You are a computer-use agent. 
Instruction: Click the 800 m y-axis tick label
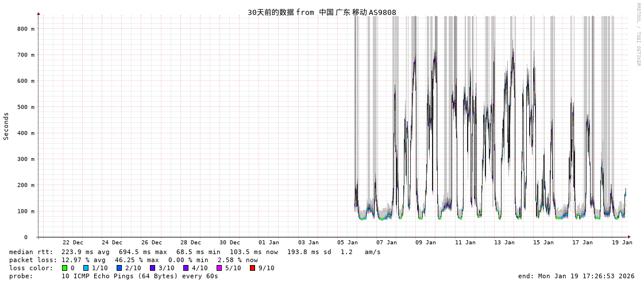[x=26, y=29]
